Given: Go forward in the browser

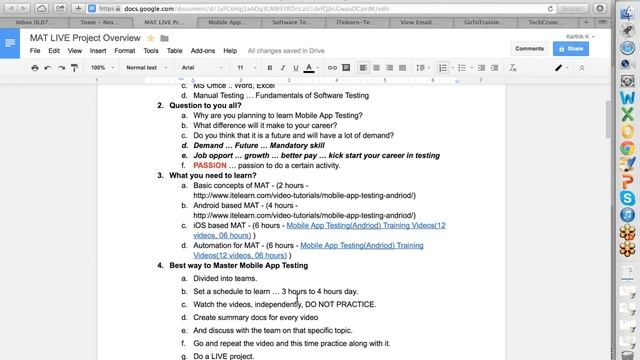Looking at the screenshot, I should pos(23,8).
